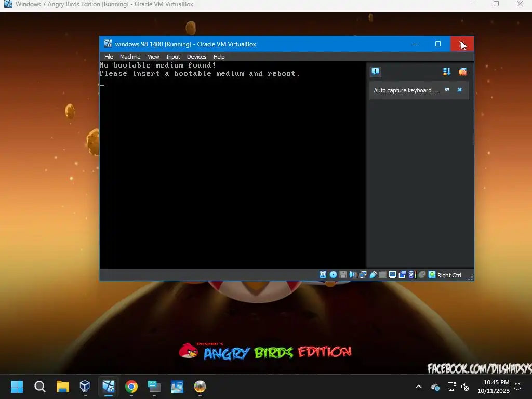Click inside the black VM display screen
This screenshot has height=399, width=532.
(232, 165)
